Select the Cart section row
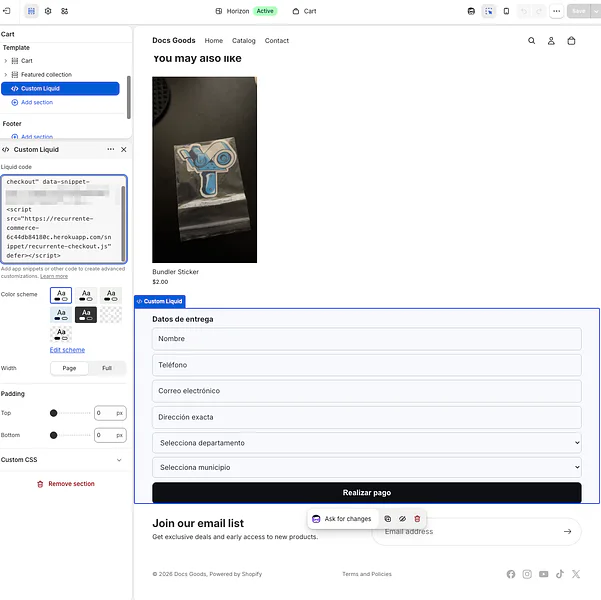The image size is (601, 600). pos(61,61)
